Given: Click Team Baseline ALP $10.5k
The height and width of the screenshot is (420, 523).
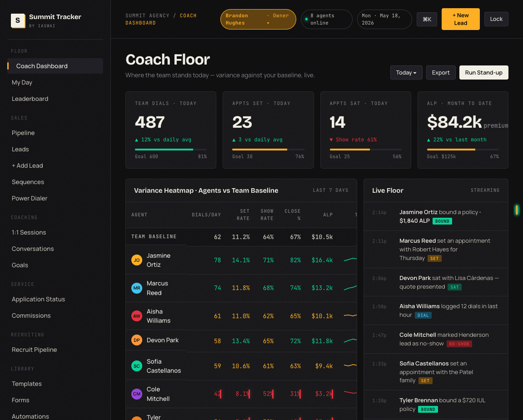Looking at the screenshot, I should [322, 237].
